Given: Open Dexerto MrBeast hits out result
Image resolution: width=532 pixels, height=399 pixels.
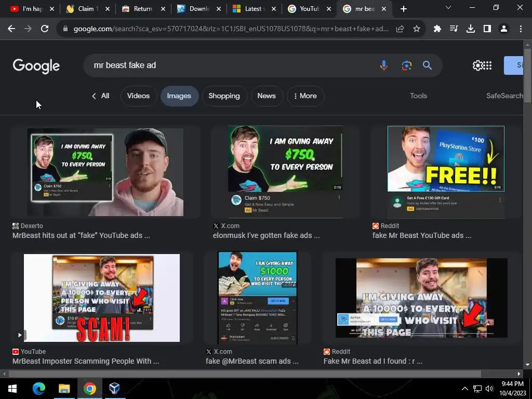Looking at the screenshot, I should pyautogui.click(x=81, y=235).
